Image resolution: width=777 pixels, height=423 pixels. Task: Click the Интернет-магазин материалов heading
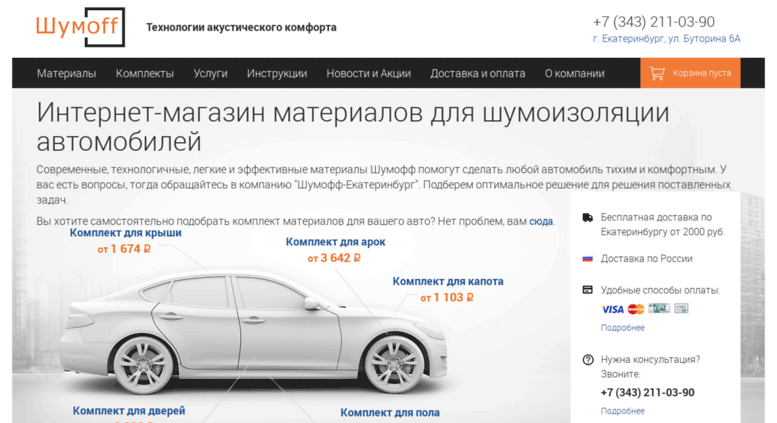click(x=353, y=127)
